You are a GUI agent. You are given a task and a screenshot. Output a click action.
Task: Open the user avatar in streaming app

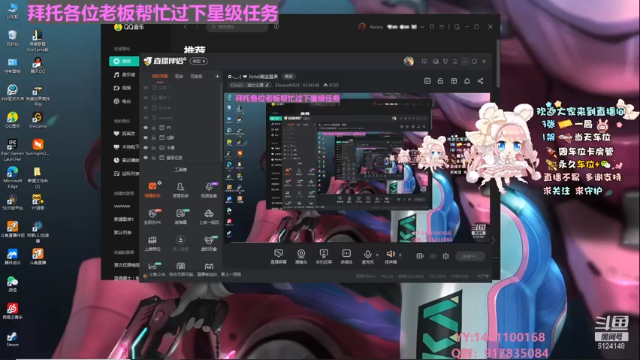click(x=409, y=61)
